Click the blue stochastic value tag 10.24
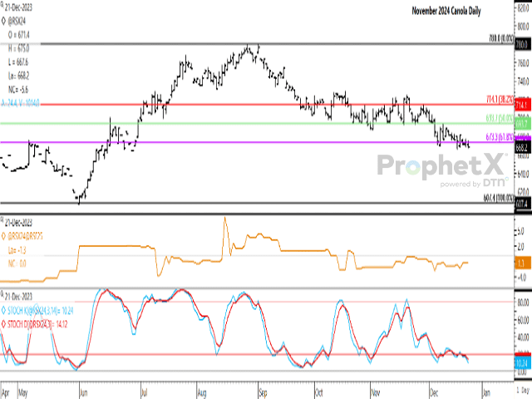532x399 pixels. [x=524, y=362]
